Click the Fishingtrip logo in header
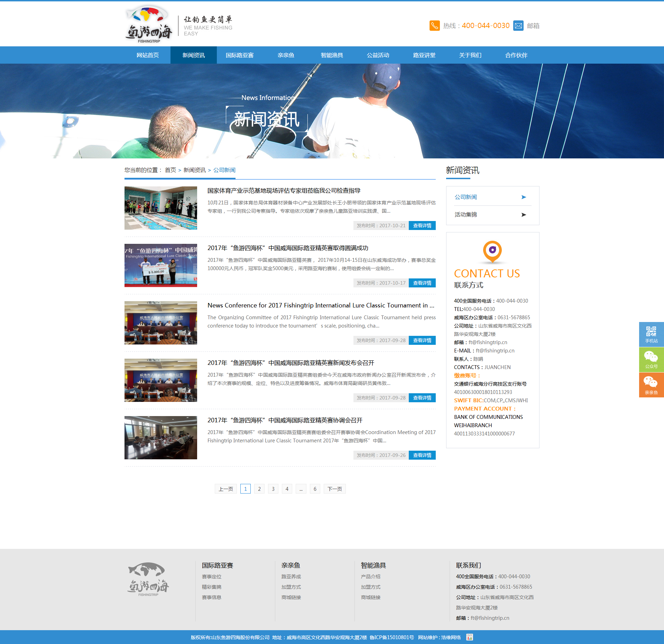The width and height of the screenshot is (664, 644). pos(149,24)
